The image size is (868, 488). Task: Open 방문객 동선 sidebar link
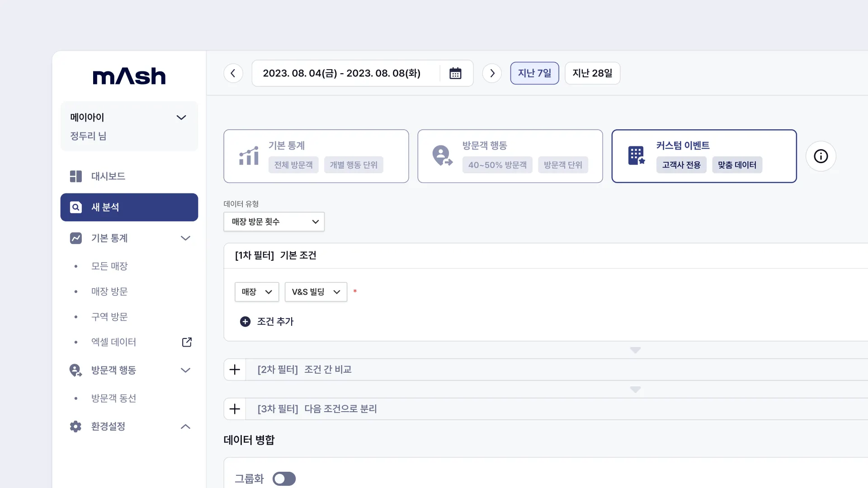point(113,398)
